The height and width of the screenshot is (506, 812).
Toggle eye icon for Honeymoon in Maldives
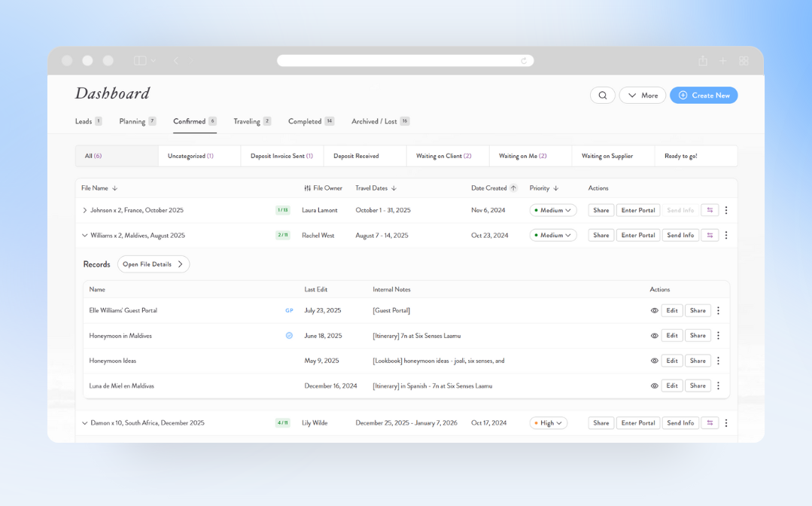[655, 336]
